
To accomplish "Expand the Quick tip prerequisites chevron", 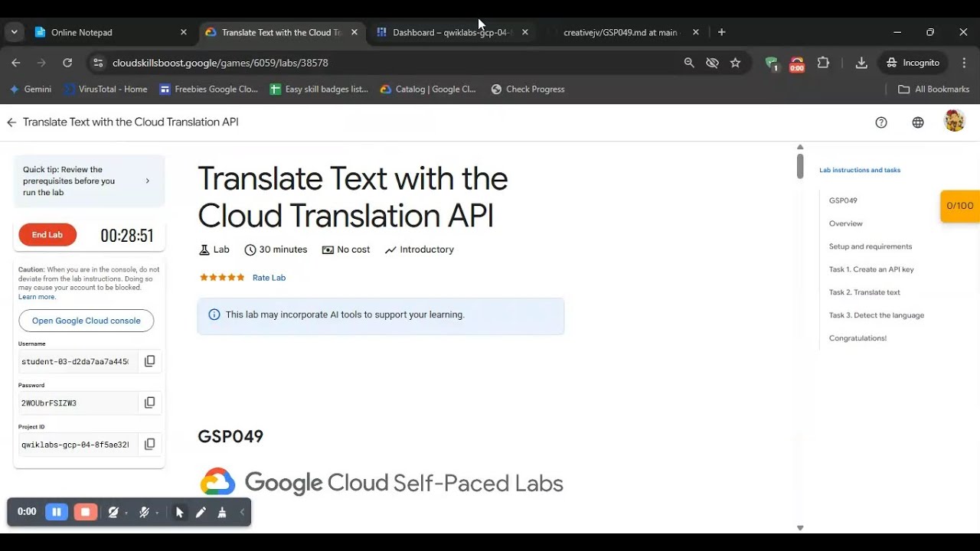I will coord(148,181).
